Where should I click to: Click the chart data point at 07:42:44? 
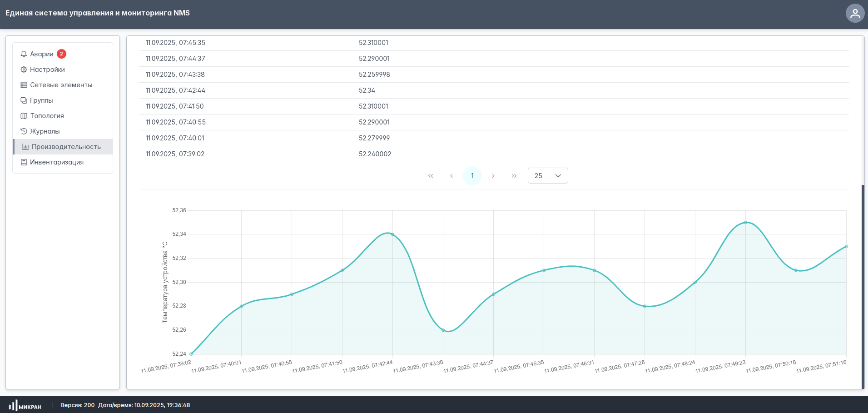[x=392, y=234]
